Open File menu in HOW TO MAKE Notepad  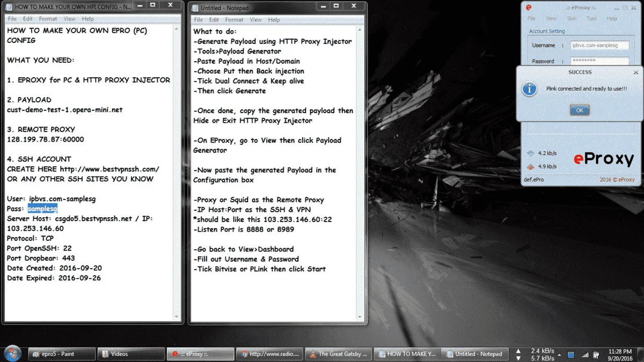(12, 19)
